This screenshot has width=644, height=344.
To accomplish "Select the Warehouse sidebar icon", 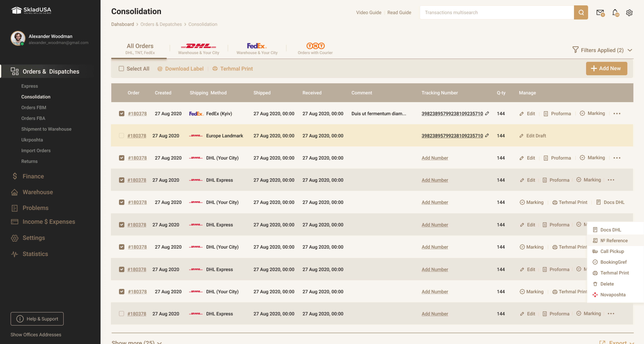I will point(14,192).
